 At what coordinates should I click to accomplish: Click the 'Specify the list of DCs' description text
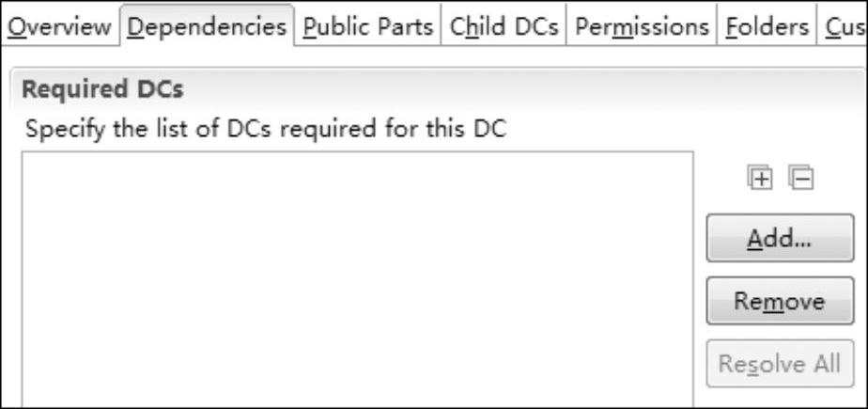click(266, 129)
